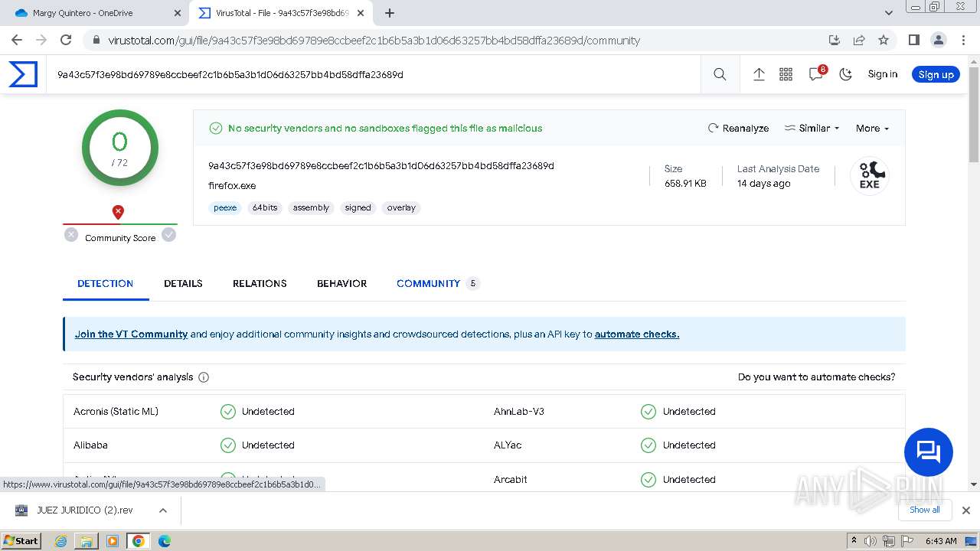The height and width of the screenshot is (551, 980).
Task: Switch to the DETECTION tab
Action: (106, 283)
